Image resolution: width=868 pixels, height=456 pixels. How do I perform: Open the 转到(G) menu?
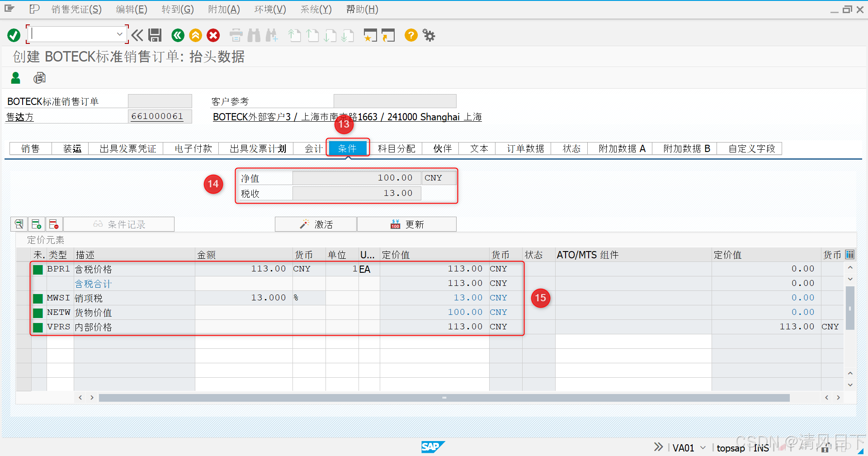coord(178,9)
